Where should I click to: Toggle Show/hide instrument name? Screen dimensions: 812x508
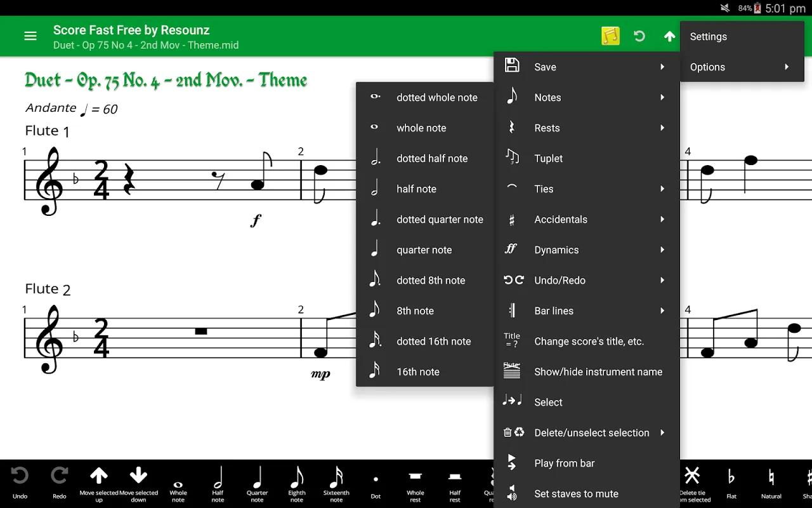pyautogui.click(x=587, y=371)
